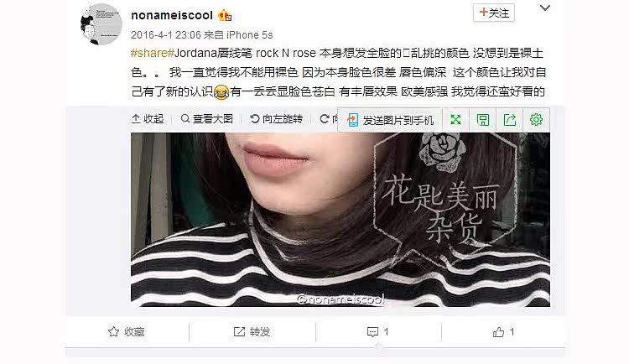
Task: Toggle favorite with the 收藏 label
Action: [x=134, y=332]
